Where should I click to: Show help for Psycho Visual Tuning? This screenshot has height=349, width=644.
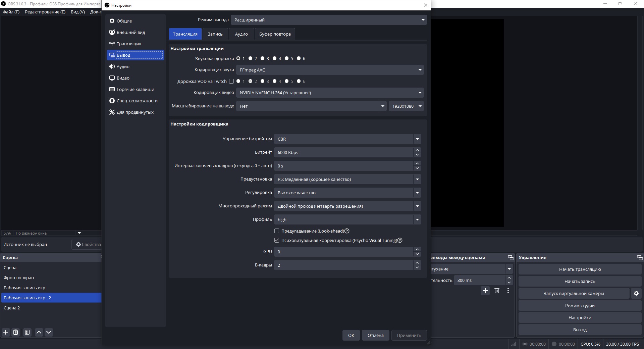(x=400, y=240)
